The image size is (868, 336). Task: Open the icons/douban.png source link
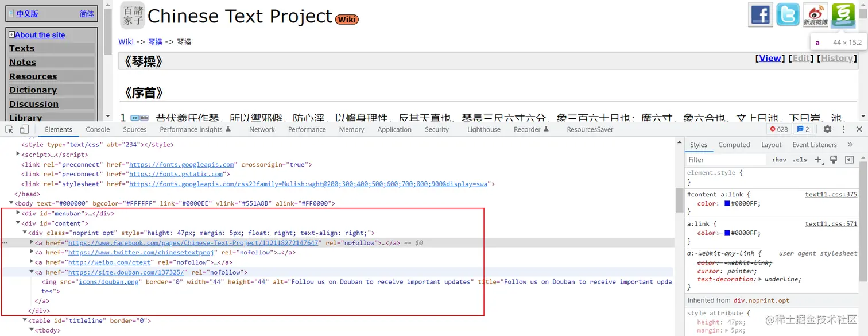click(x=109, y=281)
